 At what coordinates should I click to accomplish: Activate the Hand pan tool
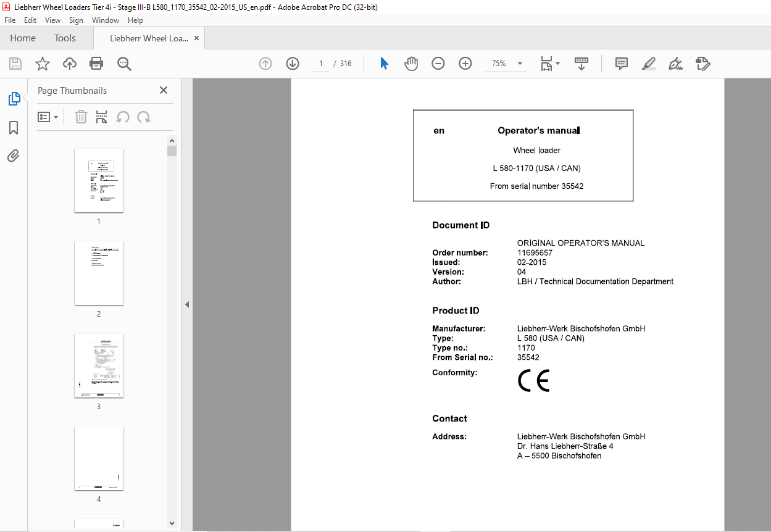pos(411,64)
